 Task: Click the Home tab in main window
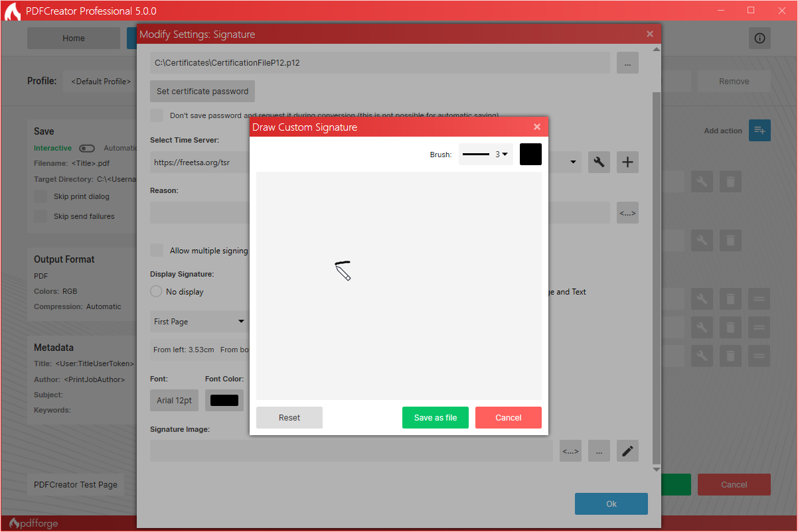pyautogui.click(x=74, y=38)
